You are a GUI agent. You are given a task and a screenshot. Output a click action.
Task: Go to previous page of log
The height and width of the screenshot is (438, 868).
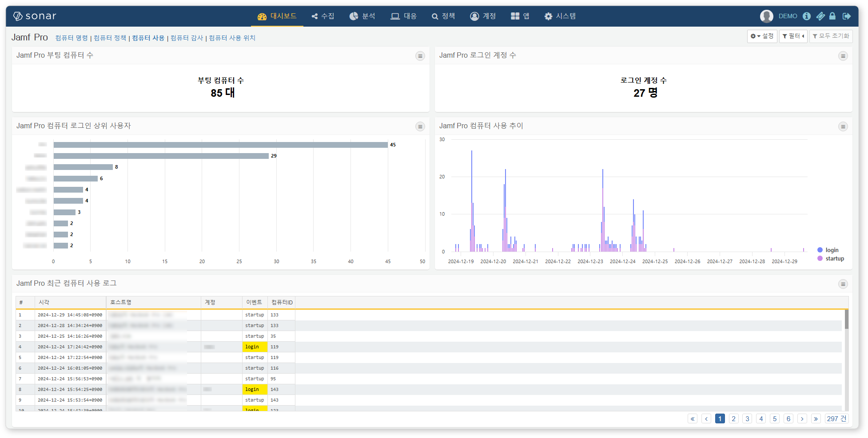click(x=706, y=419)
